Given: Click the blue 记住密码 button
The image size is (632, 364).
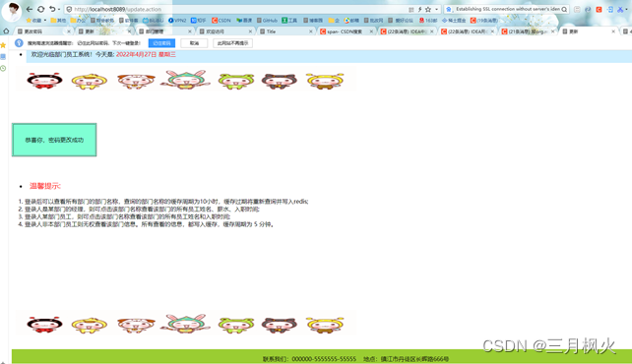Looking at the screenshot, I should click(161, 43).
